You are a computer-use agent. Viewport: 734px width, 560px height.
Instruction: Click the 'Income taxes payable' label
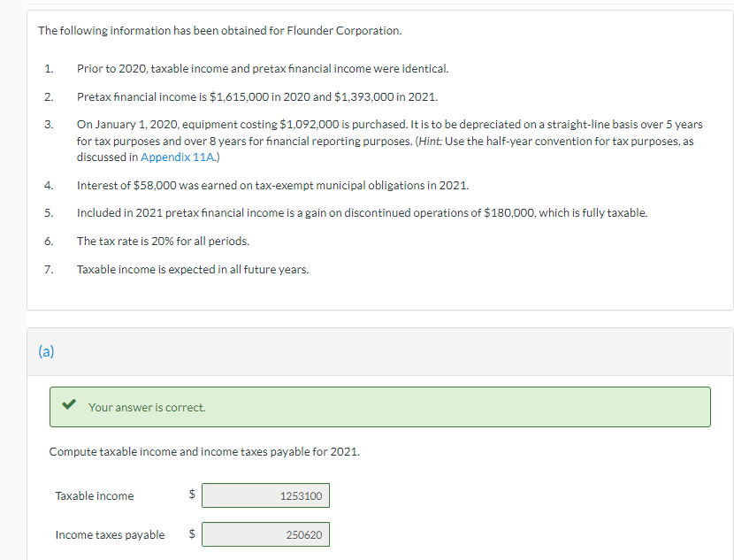110,534
